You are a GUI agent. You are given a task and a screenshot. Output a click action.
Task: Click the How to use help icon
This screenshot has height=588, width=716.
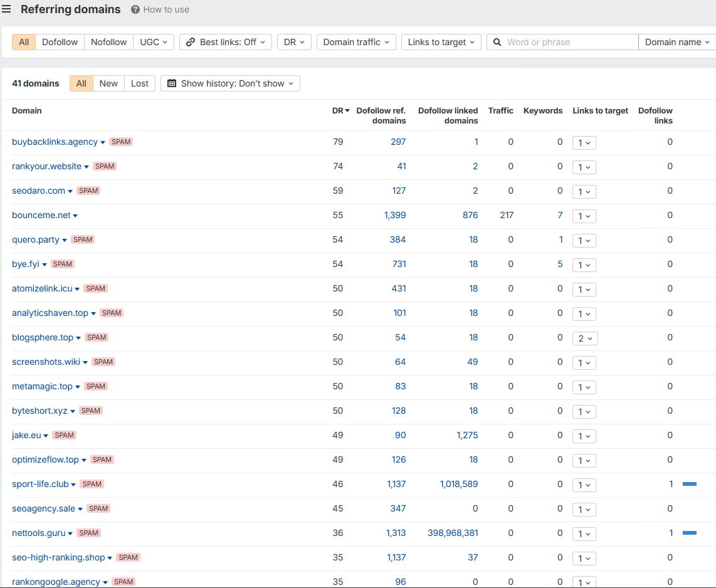[x=135, y=9]
